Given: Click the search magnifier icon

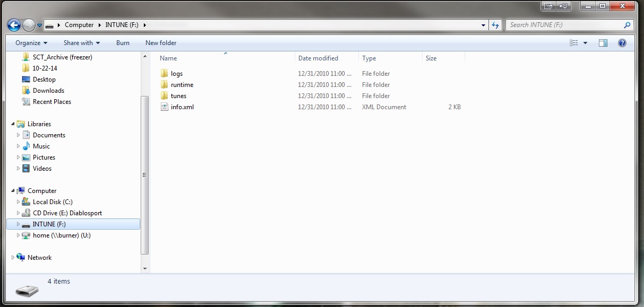Looking at the screenshot, I should pyautogui.click(x=628, y=25).
